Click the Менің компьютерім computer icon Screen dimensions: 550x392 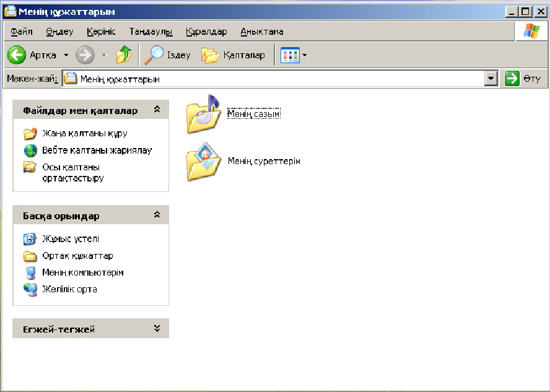30,272
